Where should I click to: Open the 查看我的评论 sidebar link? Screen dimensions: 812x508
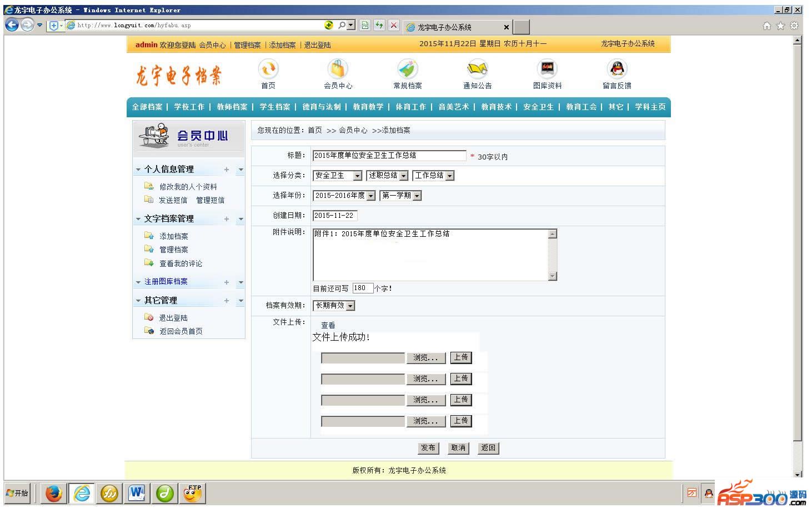click(181, 264)
